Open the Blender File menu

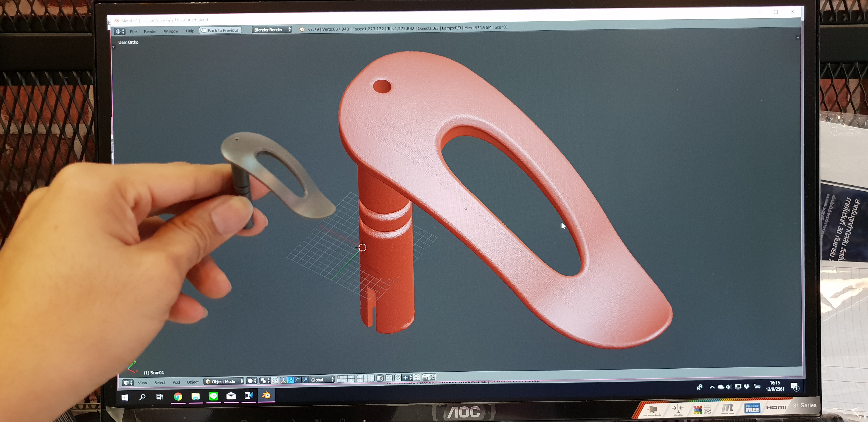[133, 31]
